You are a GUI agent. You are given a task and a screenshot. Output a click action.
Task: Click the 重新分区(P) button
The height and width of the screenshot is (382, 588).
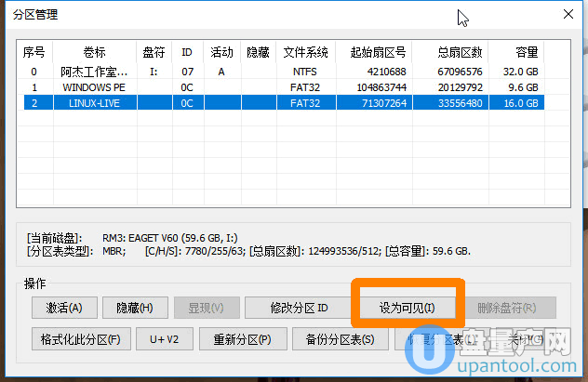coord(241,338)
